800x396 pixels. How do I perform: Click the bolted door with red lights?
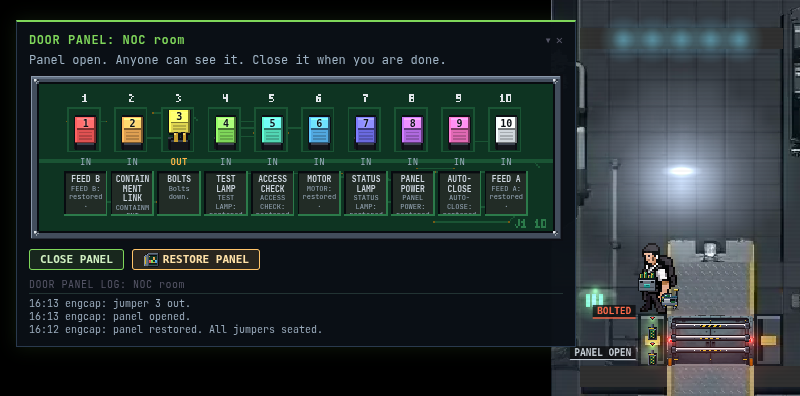710,340
